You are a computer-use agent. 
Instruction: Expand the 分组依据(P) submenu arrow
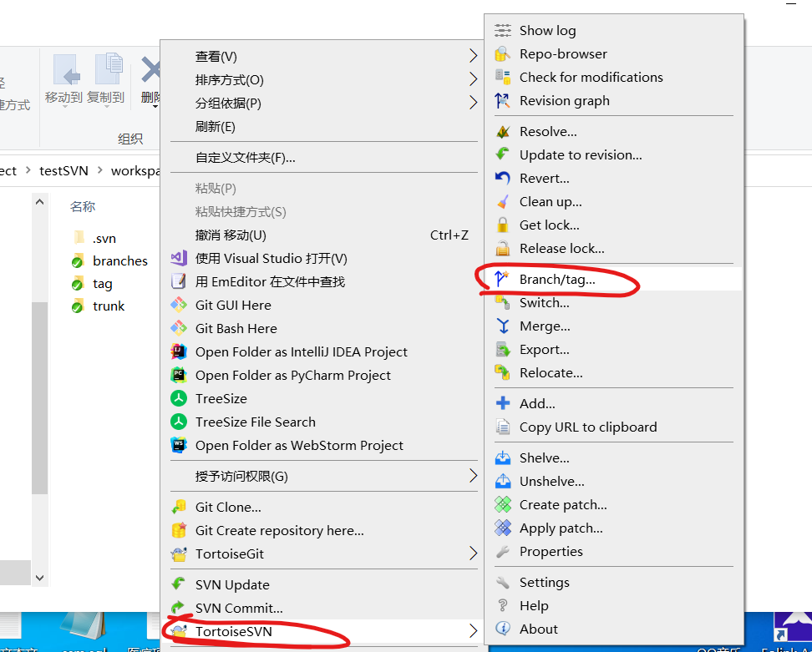[x=473, y=103]
